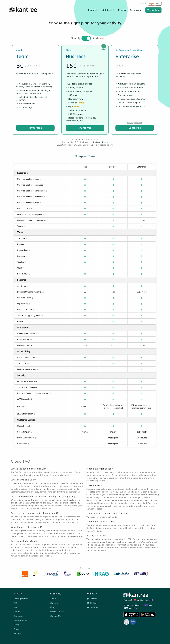Click the Kantree logo in the header
The height and width of the screenshot is (644, 170).
[23, 10]
